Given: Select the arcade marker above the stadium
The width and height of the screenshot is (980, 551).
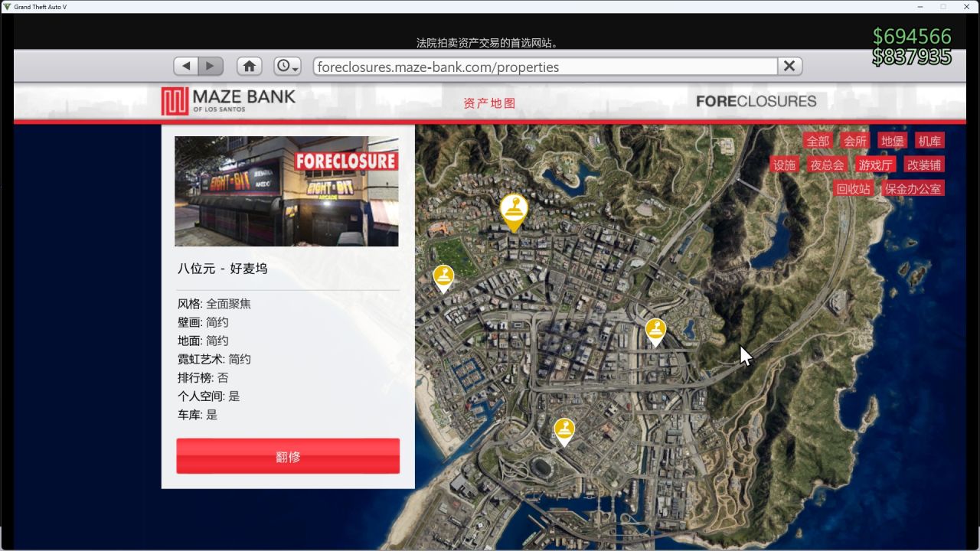Looking at the screenshot, I should pos(564,432).
